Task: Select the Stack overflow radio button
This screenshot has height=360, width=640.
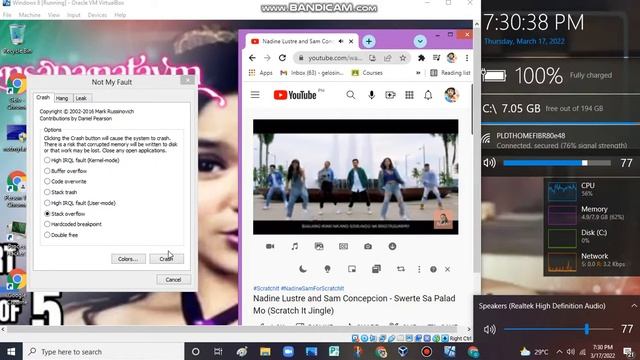Action: (47, 213)
